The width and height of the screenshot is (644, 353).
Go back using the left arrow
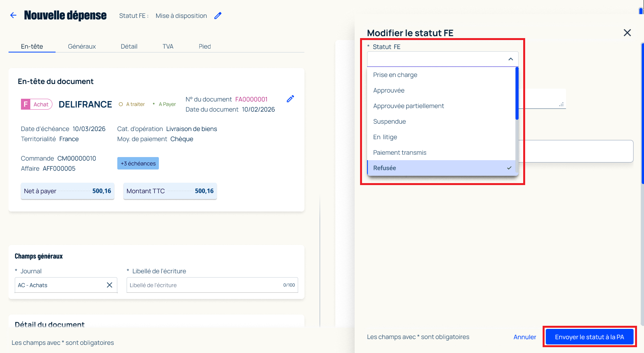[x=13, y=15]
